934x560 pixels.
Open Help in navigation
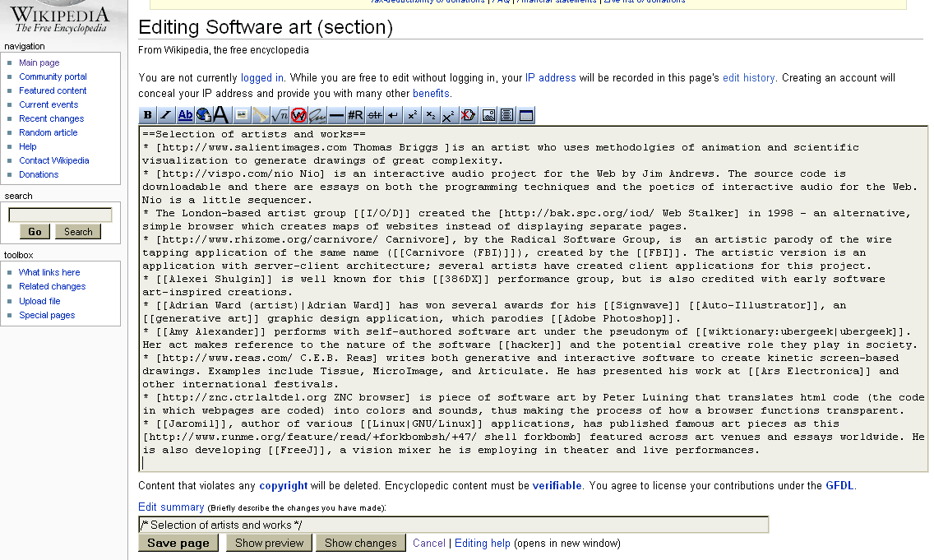point(27,146)
